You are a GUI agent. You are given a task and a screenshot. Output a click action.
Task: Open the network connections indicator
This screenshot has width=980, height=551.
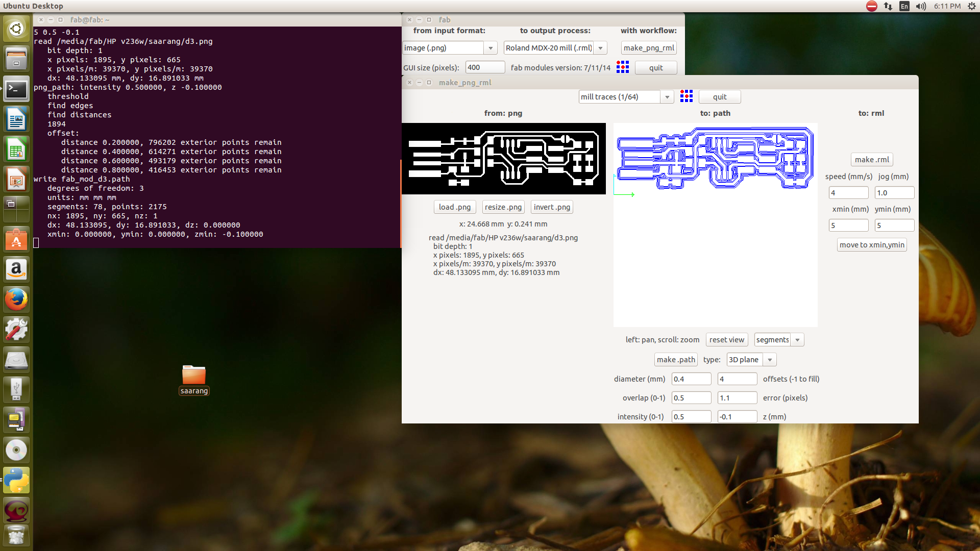point(888,6)
